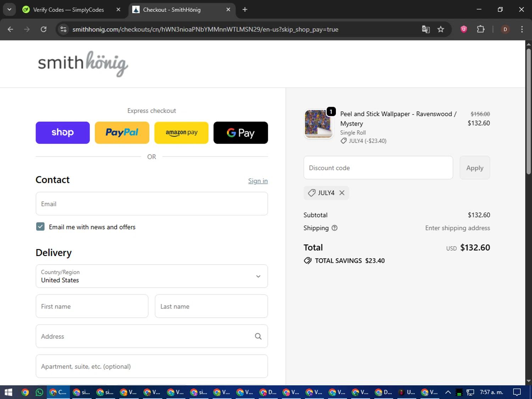Open the Sign in link
This screenshot has height=399, width=532.
(x=258, y=181)
